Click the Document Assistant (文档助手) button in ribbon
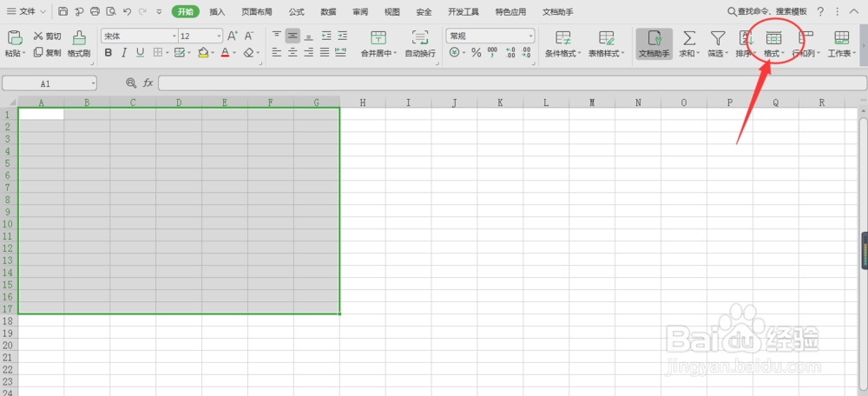 [654, 43]
